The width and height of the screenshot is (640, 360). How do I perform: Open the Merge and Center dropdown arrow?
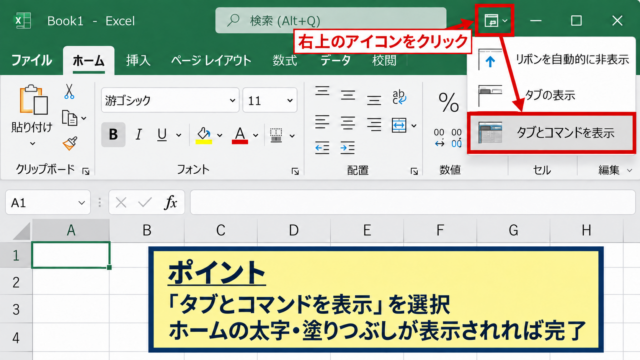414,125
